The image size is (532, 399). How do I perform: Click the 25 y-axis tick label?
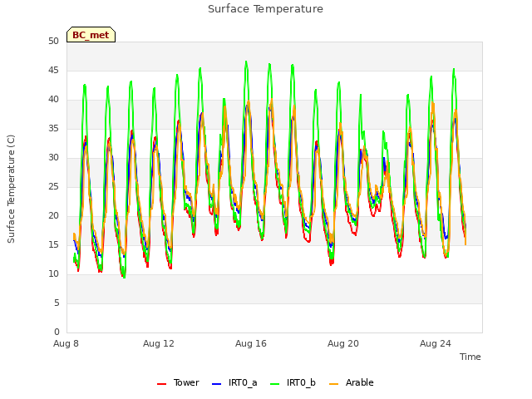point(53,187)
